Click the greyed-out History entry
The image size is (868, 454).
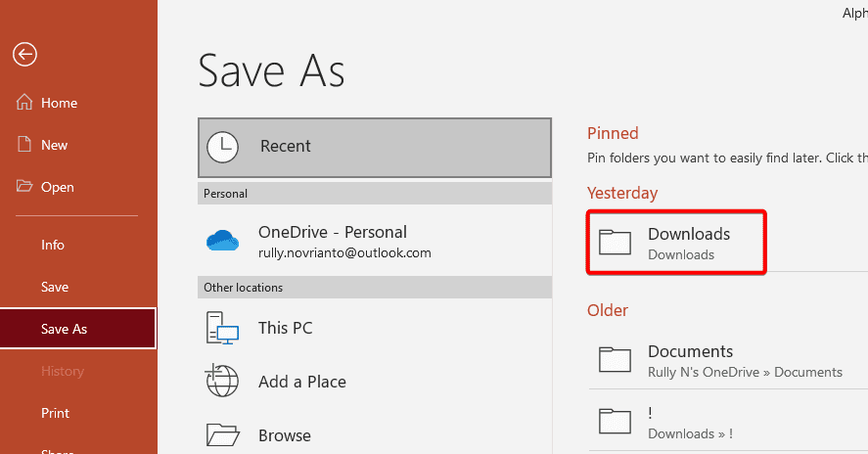tap(63, 371)
